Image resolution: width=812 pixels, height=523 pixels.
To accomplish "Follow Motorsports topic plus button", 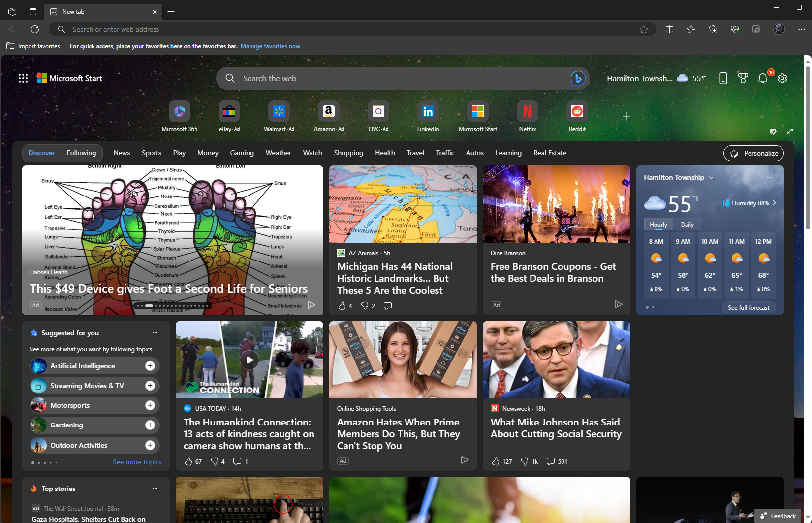I will pyautogui.click(x=150, y=405).
